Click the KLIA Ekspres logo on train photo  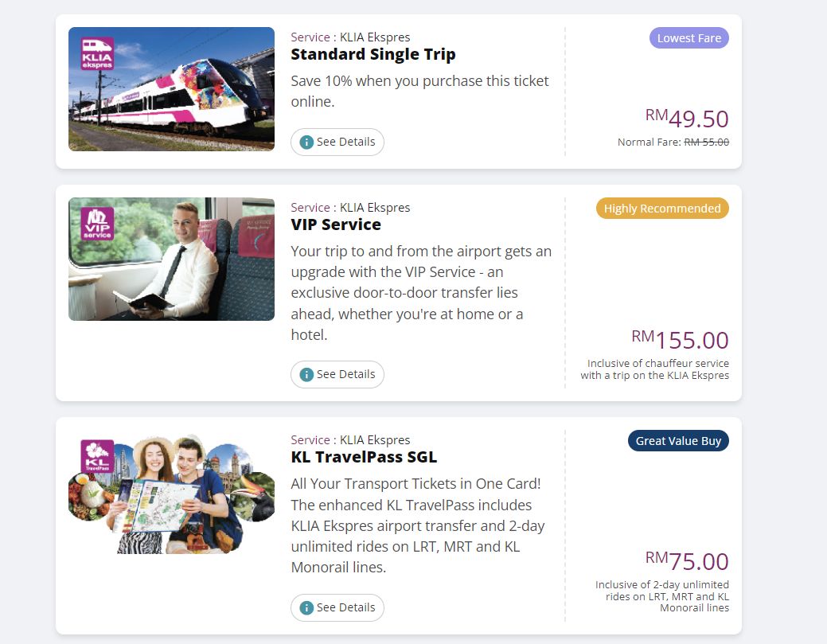coord(98,53)
